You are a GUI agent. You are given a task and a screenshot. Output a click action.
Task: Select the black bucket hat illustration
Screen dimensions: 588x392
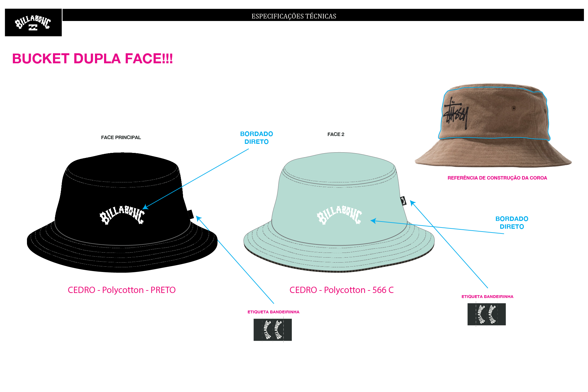click(122, 212)
